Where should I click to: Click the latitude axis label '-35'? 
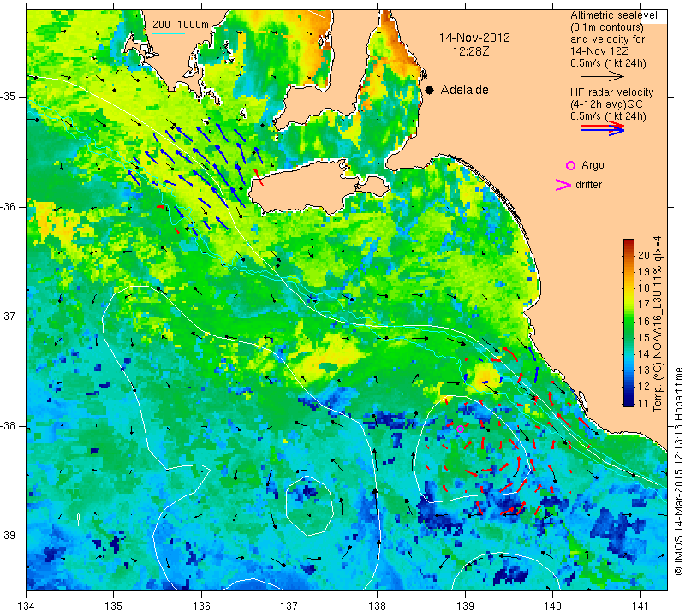point(8,97)
